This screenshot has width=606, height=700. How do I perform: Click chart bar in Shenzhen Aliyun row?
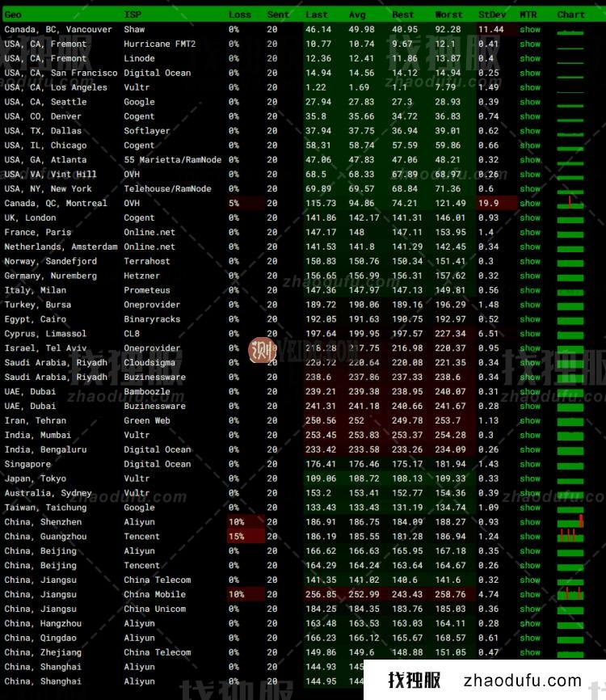click(570, 521)
